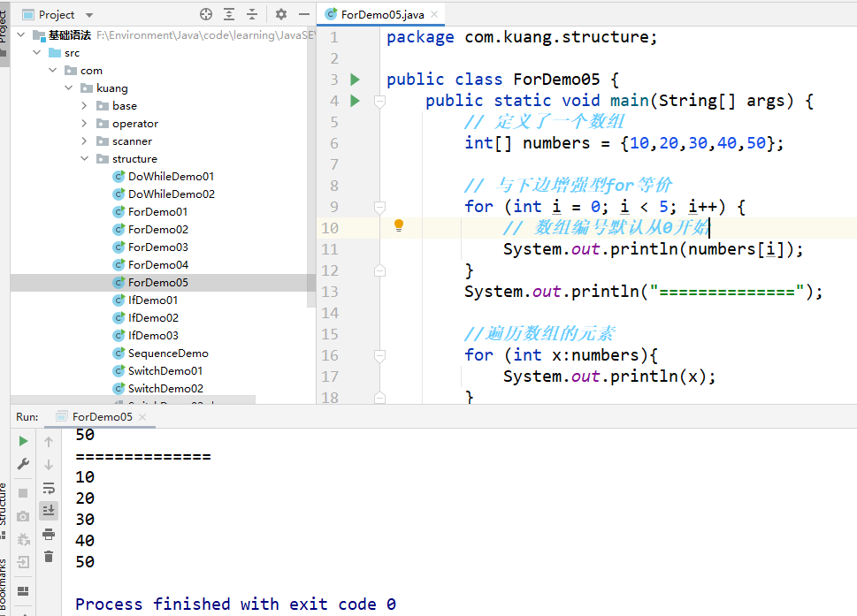Image resolution: width=857 pixels, height=616 pixels.
Task: Open the Project view dropdown
Action: (x=89, y=15)
